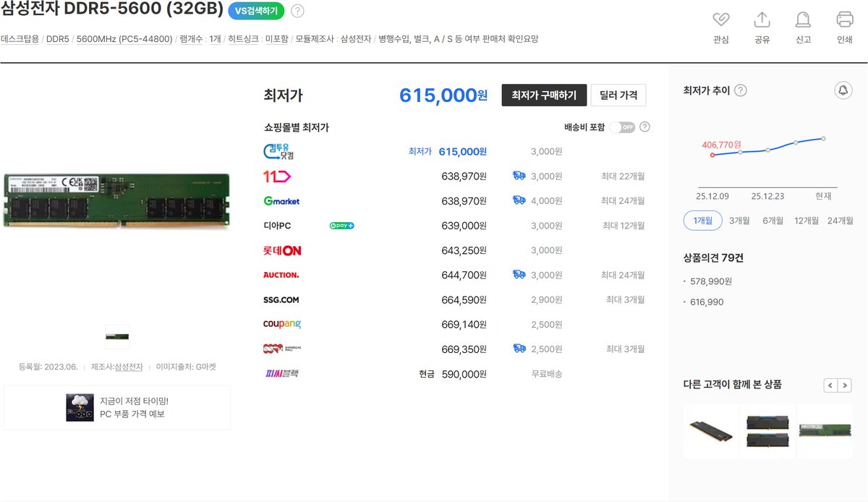Open the 컴투유닷컴 shop logo
Screen dimensions: 868x502
[279, 151]
